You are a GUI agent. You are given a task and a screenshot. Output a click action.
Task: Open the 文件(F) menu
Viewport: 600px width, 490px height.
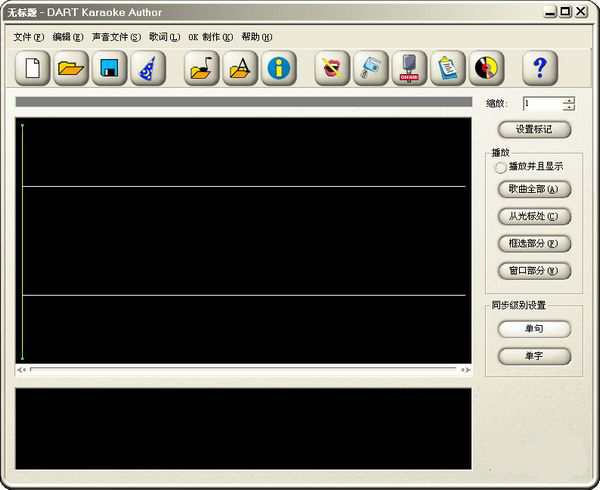coord(29,37)
